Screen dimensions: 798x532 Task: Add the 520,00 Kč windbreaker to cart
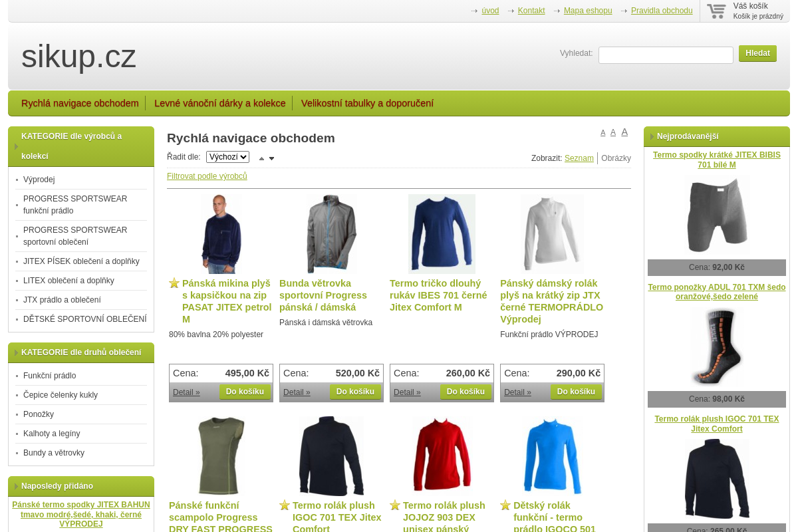point(355,392)
